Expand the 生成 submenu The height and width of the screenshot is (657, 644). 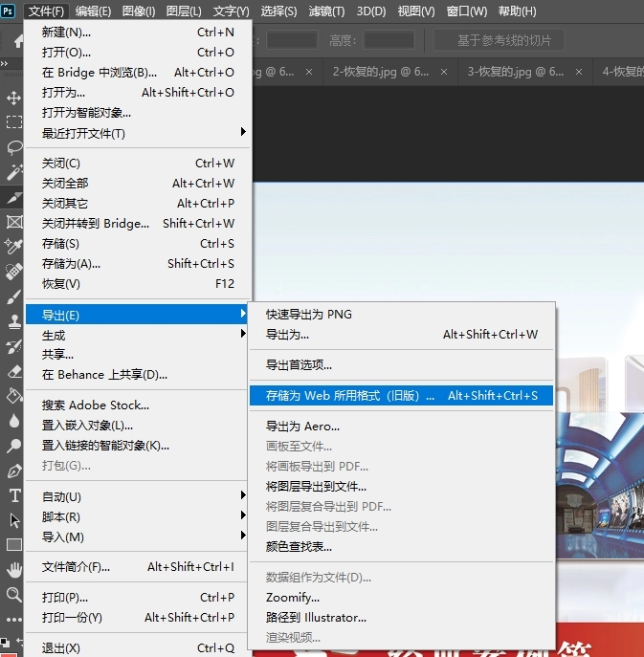[x=139, y=335]
